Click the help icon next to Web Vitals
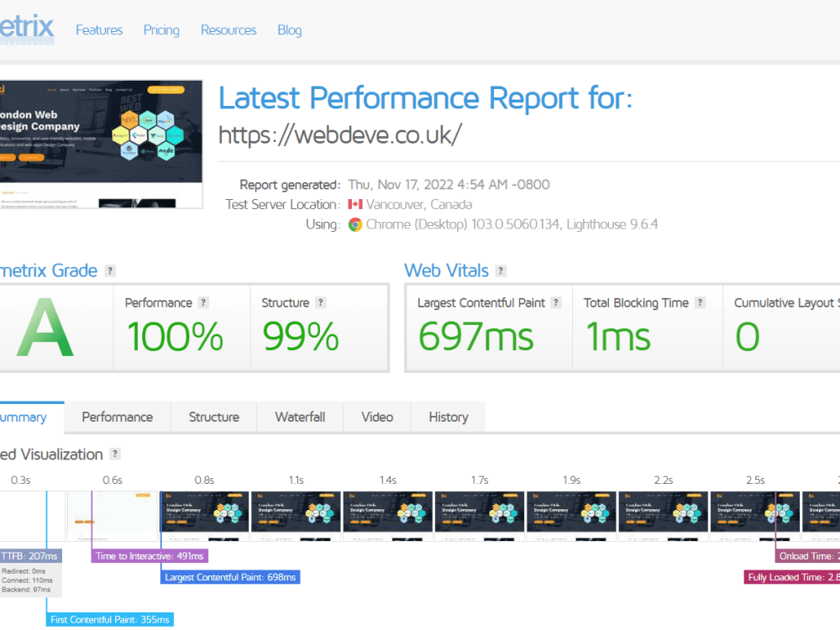Viewport: 840px width, 630px height. pyautogui.click(x=501, y=270)
